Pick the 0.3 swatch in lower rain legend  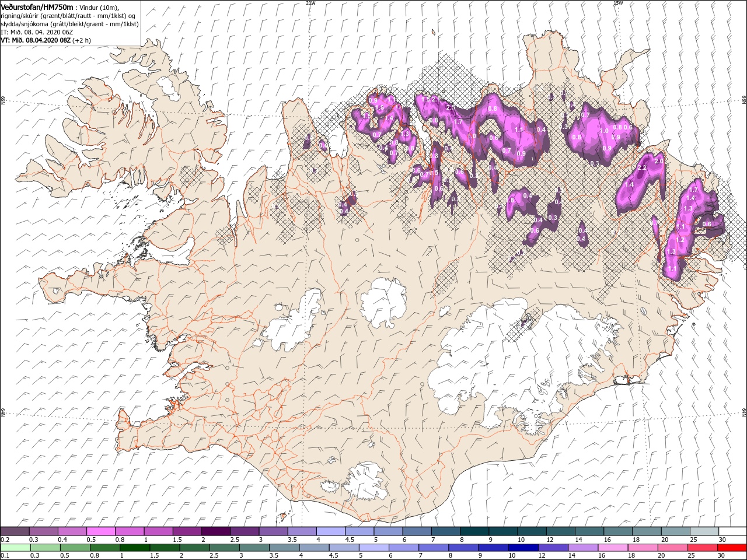pos(45,548)
